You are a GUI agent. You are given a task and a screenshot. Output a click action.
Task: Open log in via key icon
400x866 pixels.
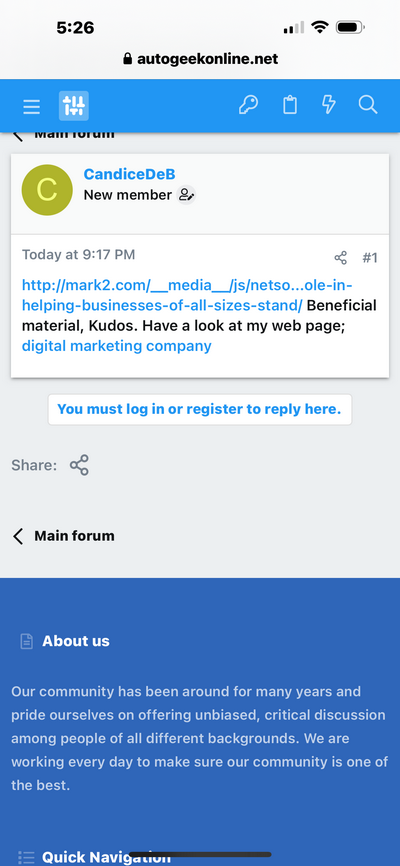click(248, 105)
